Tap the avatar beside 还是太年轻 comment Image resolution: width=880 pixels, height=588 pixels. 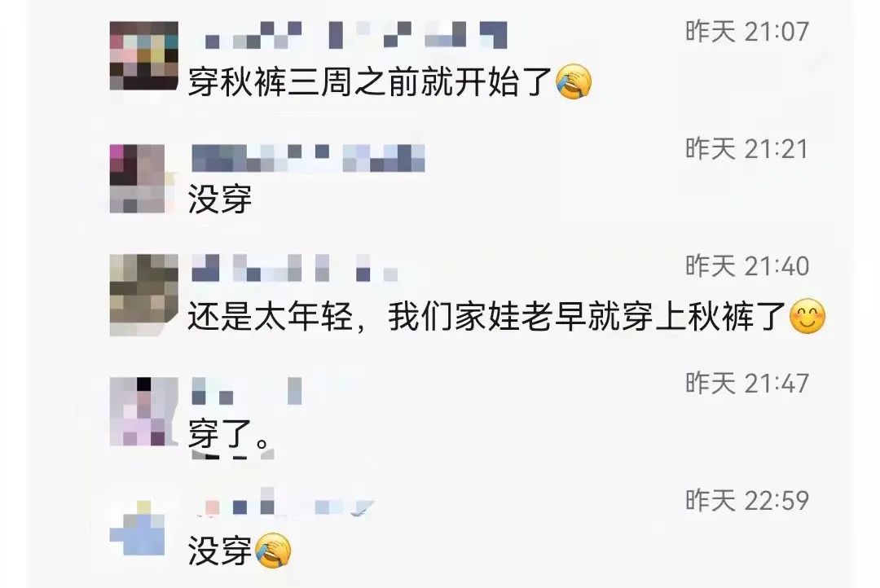[143, 295]
